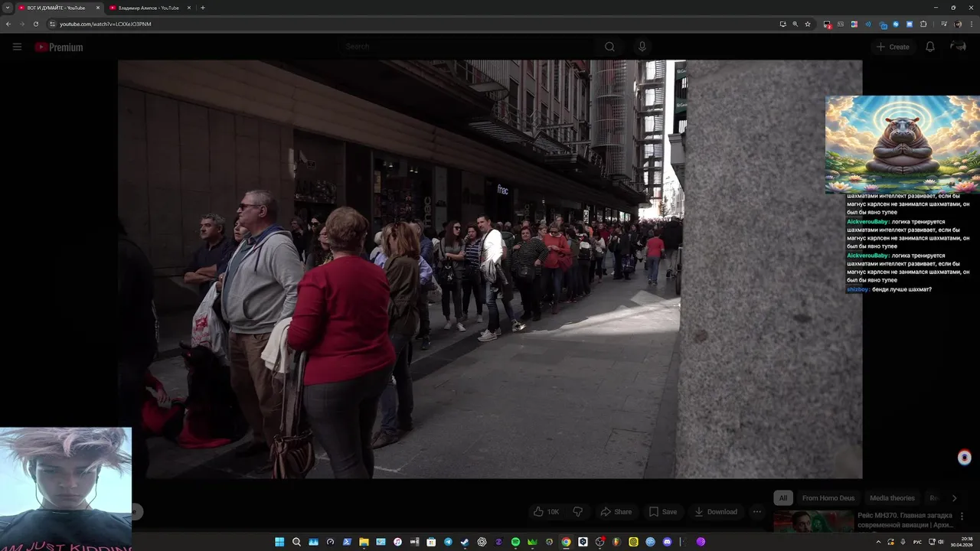Bookmark this page with the star icon
The width and height of the screenshot is (980, 551).
(x=808, y=24)
